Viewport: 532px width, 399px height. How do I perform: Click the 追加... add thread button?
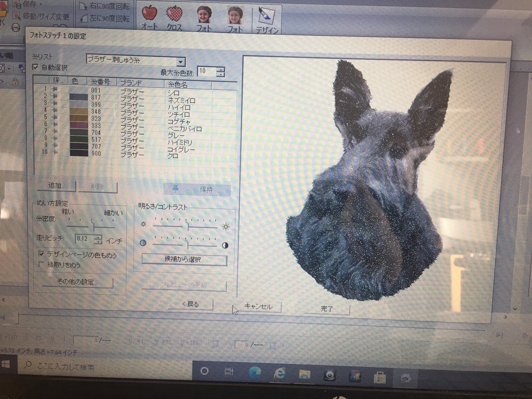click(x=56, y=186)
